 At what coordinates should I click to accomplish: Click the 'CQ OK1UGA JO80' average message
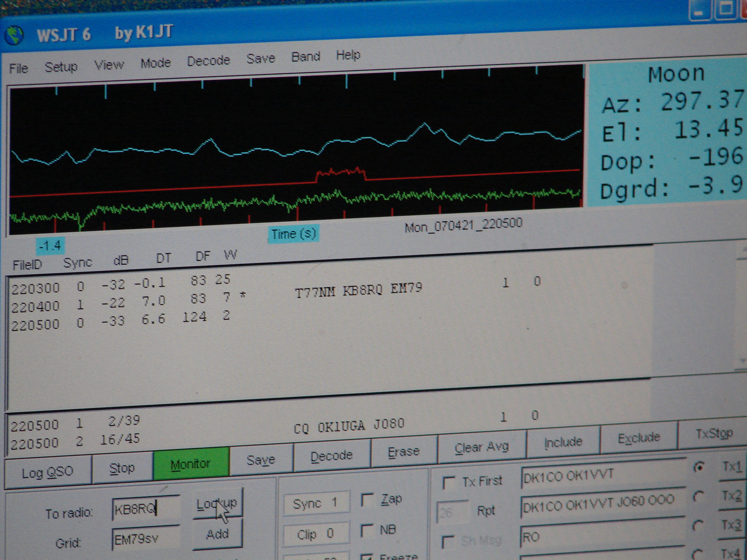pos(349,426)
